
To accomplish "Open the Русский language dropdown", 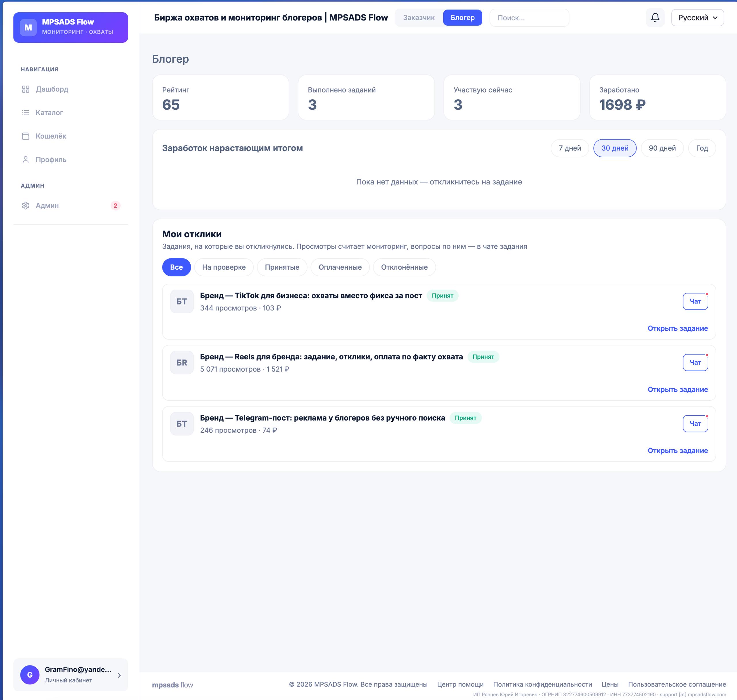I will point(698,18).
